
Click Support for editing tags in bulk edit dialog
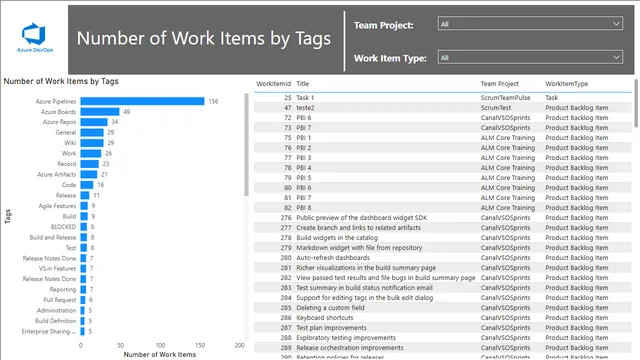(365, 298)
